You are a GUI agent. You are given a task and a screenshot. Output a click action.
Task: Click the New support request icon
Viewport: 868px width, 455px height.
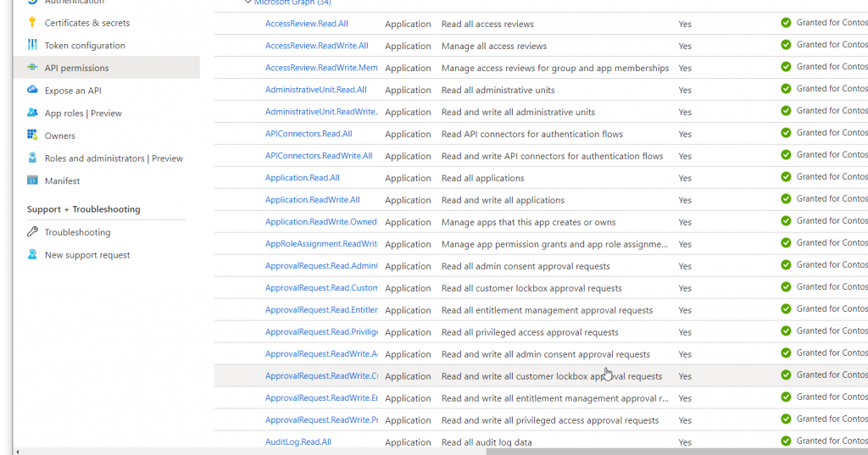click(32, 254)
